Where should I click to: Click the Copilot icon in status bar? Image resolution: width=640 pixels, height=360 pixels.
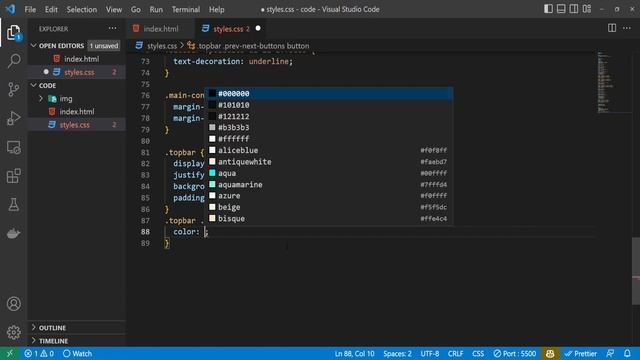pyautogui.click(x=550, y=353)
